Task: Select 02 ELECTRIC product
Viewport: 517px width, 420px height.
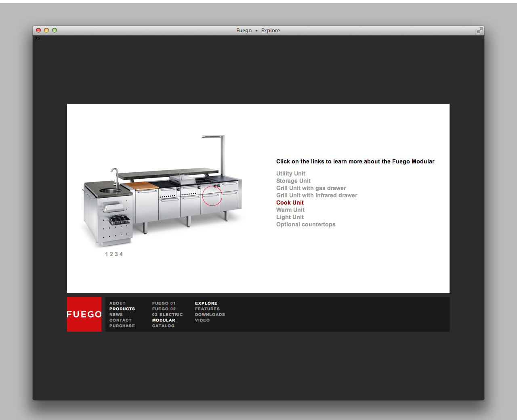Action: [x=167, y=314]
